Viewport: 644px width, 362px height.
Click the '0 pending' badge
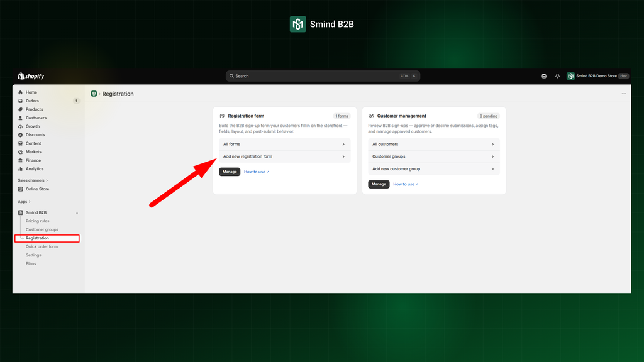point(488,116)
